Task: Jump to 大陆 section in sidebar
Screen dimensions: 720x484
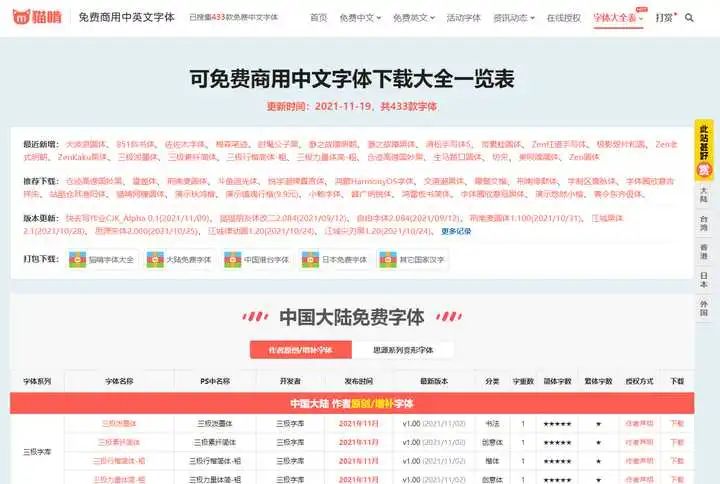Action: (x=703, y=195)
